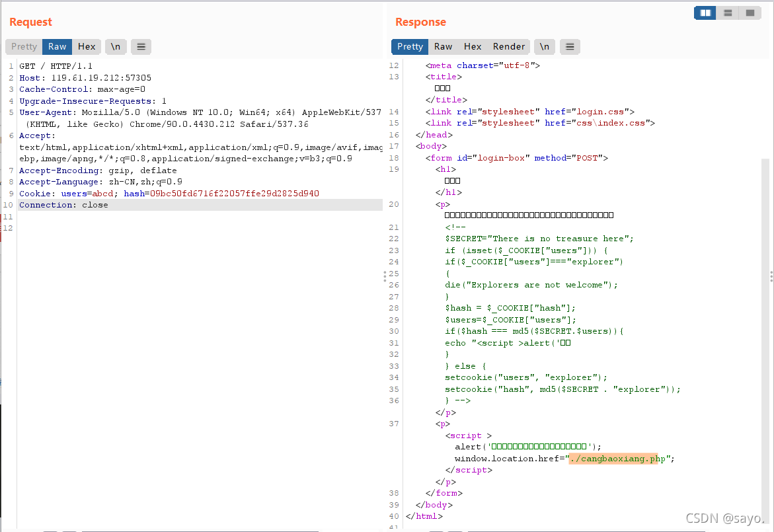
Task: Toggle Response \n non-printable characters
Action: tap(545, 46)
